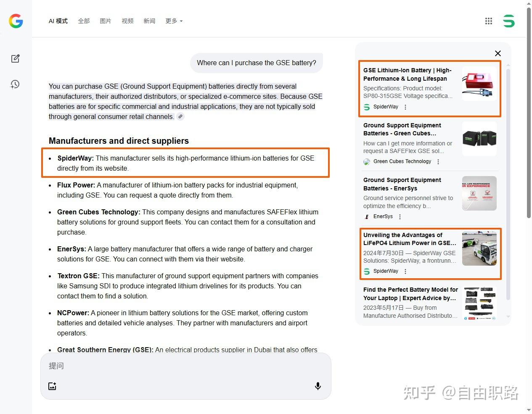Click the Google logo

pyautogui.click(x=16, y=21)
